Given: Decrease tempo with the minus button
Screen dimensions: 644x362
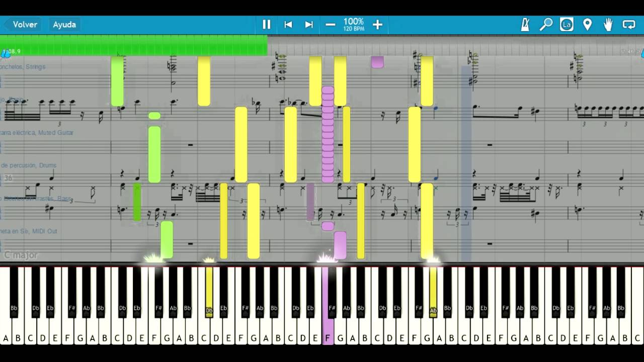Looking at the screenshot, I should coord(331,25).
